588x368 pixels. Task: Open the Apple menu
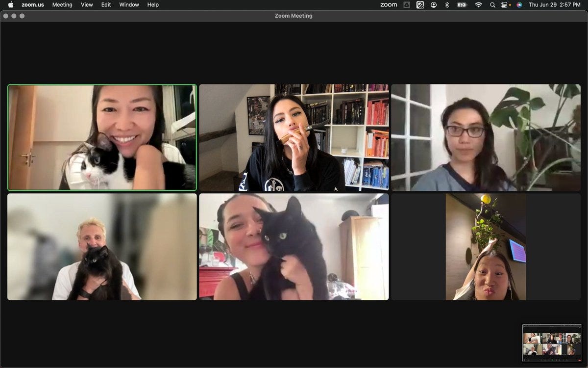point(11,4)
